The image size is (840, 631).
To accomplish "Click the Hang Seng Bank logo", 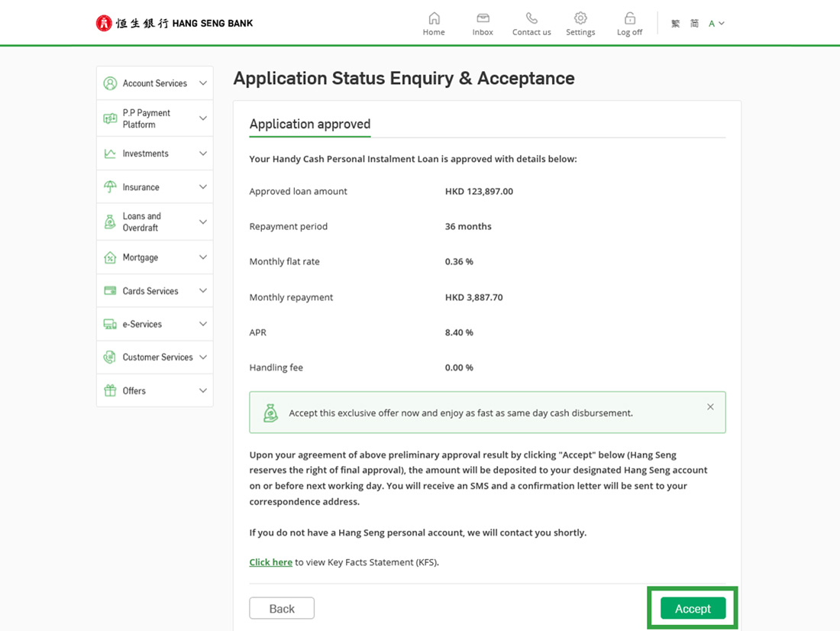I will (x=174, y=23).
